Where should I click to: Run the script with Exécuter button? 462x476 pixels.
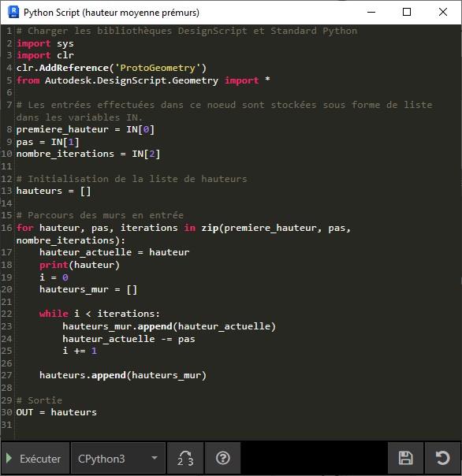(x=35, y=459)
